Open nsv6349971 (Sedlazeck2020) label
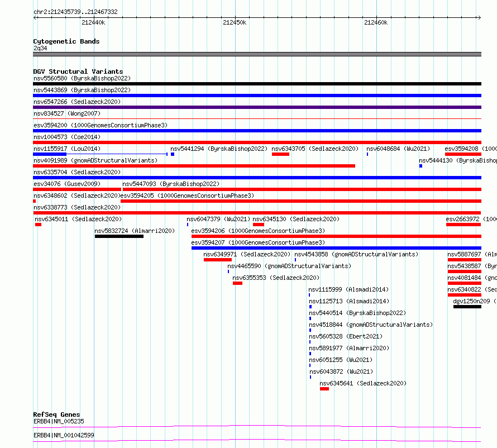Screen dimensions: 497x448 click(247, 254)
